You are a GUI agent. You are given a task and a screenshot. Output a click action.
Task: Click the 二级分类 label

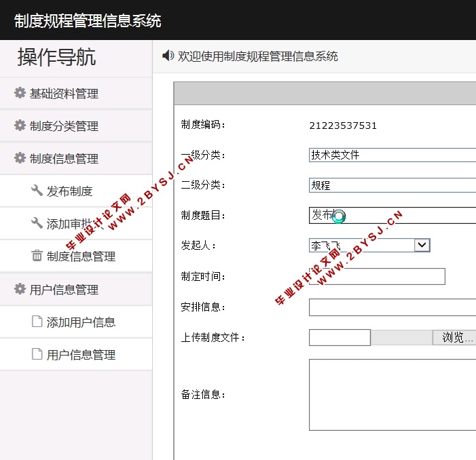[x=203, y=185]
